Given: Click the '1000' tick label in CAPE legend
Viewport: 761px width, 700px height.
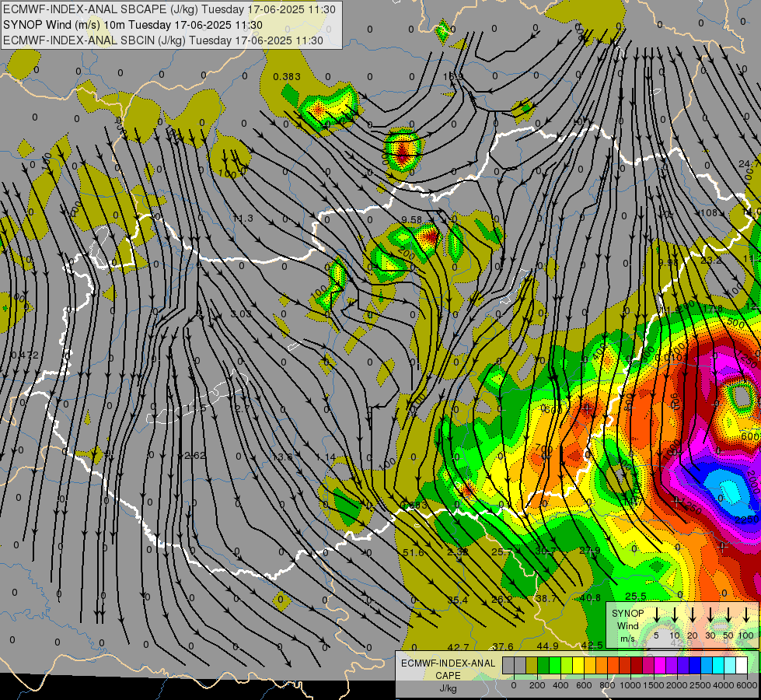Looking at the screenshot, I should click(x=630, y=685).
